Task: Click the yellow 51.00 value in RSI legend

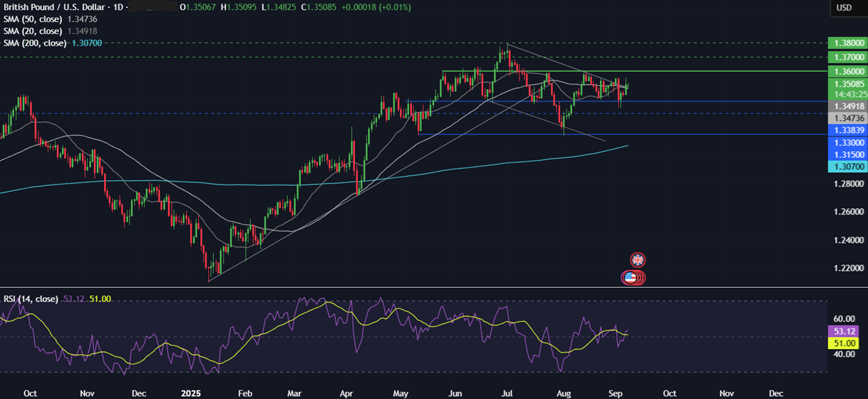Action: pyautogui.click(x=100, y=299)
